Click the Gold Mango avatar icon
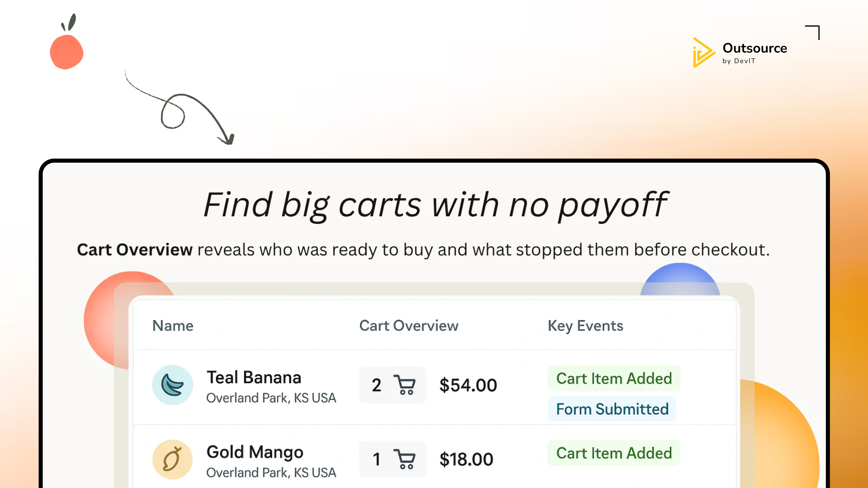This screenshot has width=868, height=488. [172, 459]
